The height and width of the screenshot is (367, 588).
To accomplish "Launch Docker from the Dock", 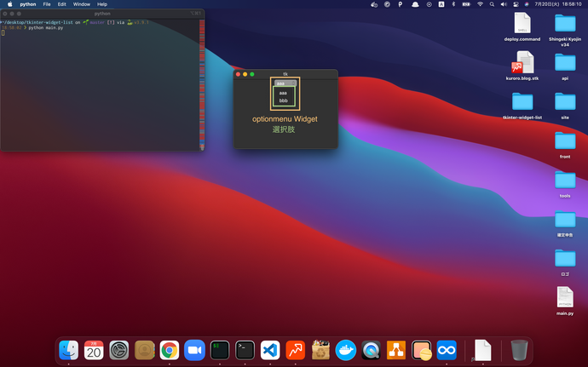I will [346, 350].
